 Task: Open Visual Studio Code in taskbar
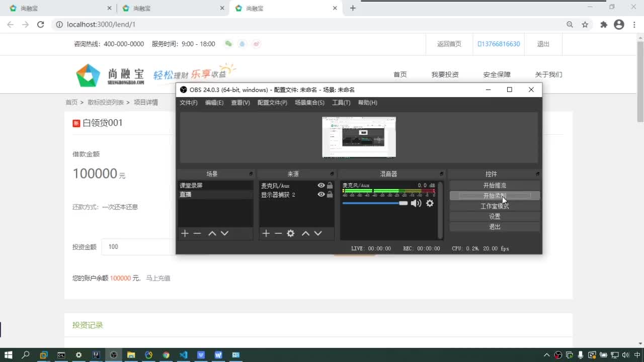[184, 355]
